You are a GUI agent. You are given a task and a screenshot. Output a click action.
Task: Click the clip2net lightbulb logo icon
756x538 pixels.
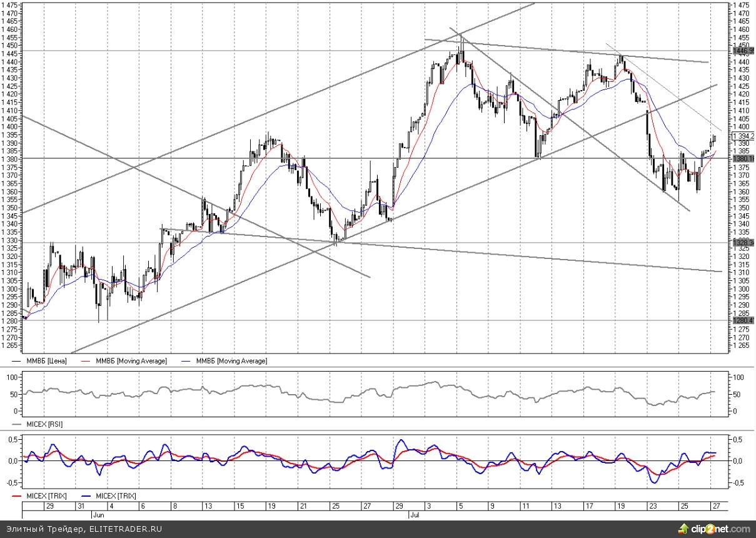click(x=682, y=529)
